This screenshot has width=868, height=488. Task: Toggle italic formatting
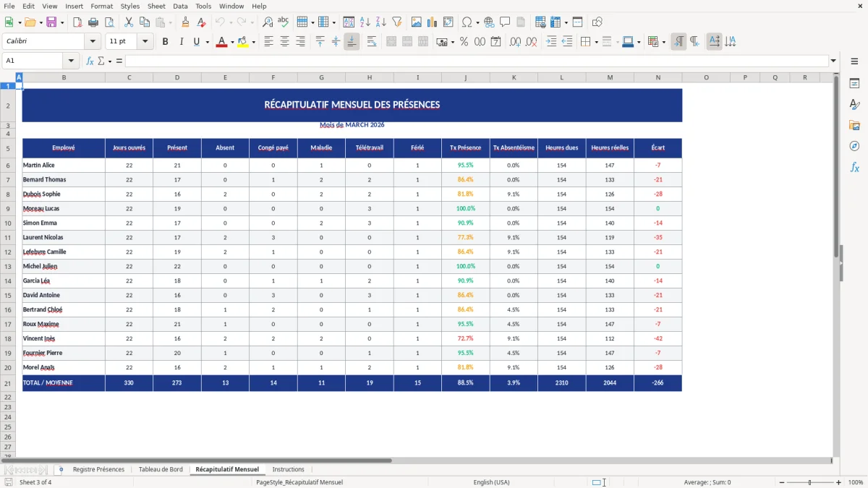179,41
